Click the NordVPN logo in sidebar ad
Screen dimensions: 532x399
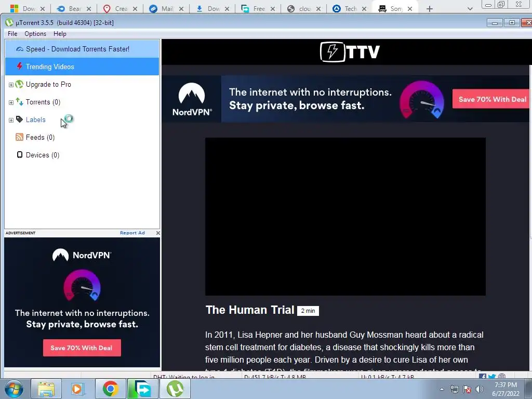tap(82, 255)
